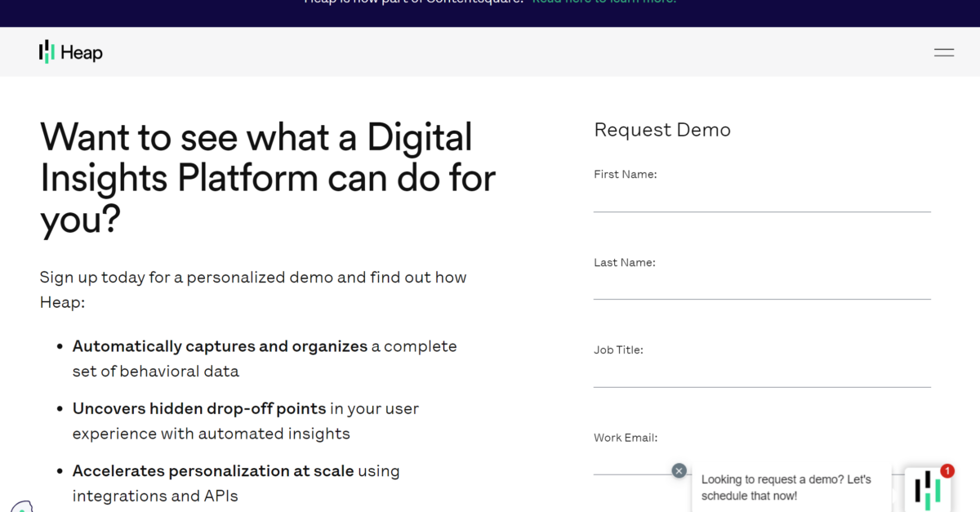Image resolution: width=980 pixels, height=512 pixels.
Task: Click the Job Title input field
Action: click(762, 374)
